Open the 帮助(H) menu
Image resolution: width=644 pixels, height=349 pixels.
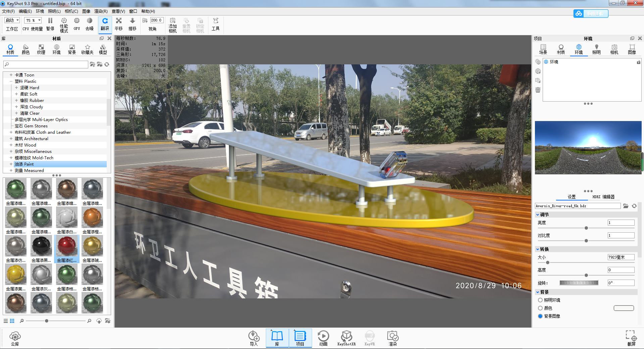pyautogui.click(x=148, y=11)
